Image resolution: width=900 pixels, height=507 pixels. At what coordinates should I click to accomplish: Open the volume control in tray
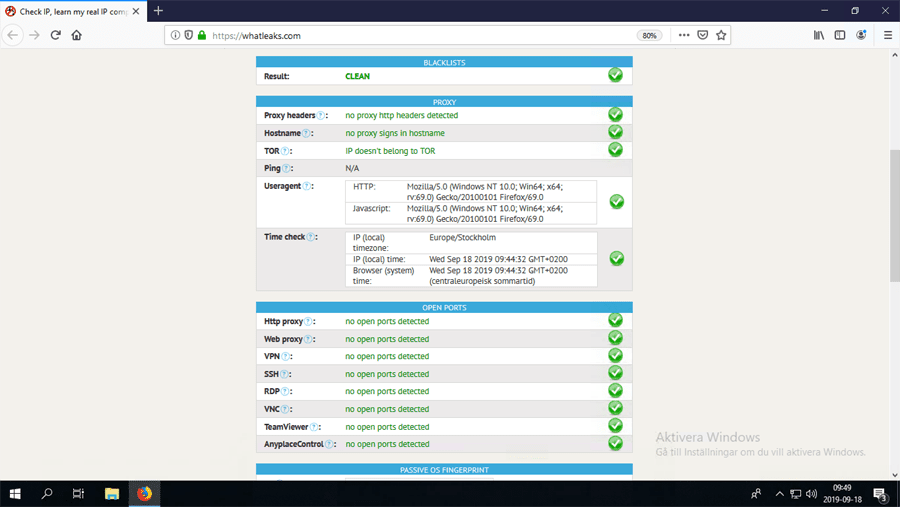[811, 494]
